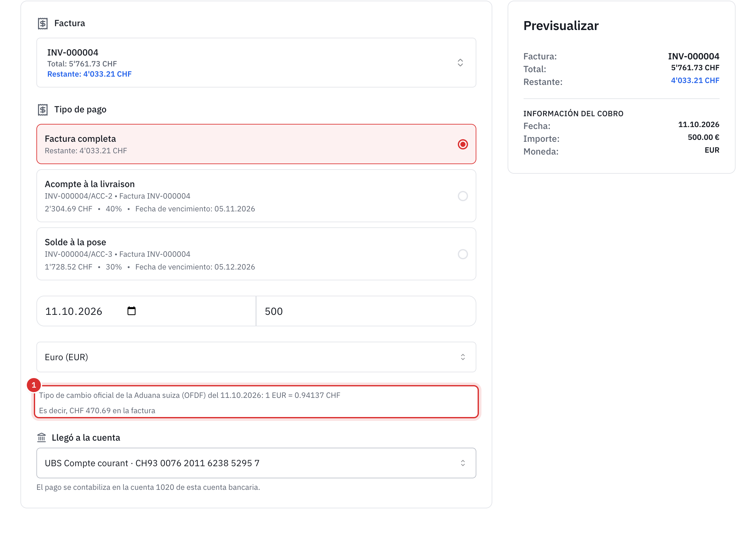
Task: Open the UBS Compte courant account dropdown
Action: pos(256,463)
